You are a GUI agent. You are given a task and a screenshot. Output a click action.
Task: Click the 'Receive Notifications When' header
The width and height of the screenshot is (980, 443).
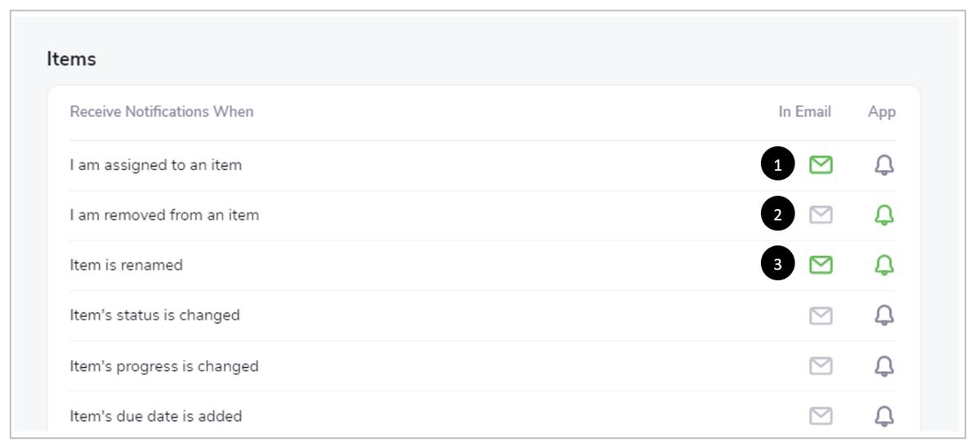161,112
